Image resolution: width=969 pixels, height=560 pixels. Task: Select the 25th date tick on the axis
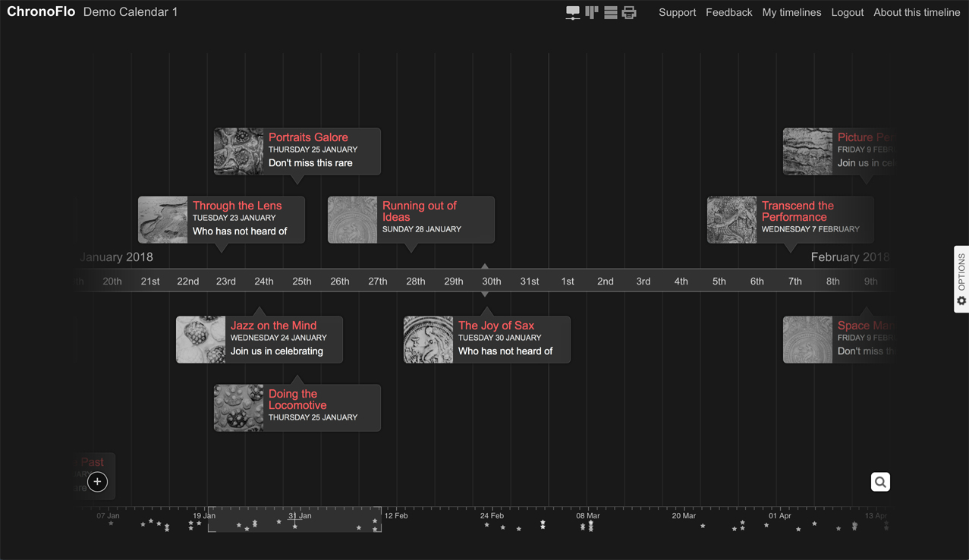point(301,281)
